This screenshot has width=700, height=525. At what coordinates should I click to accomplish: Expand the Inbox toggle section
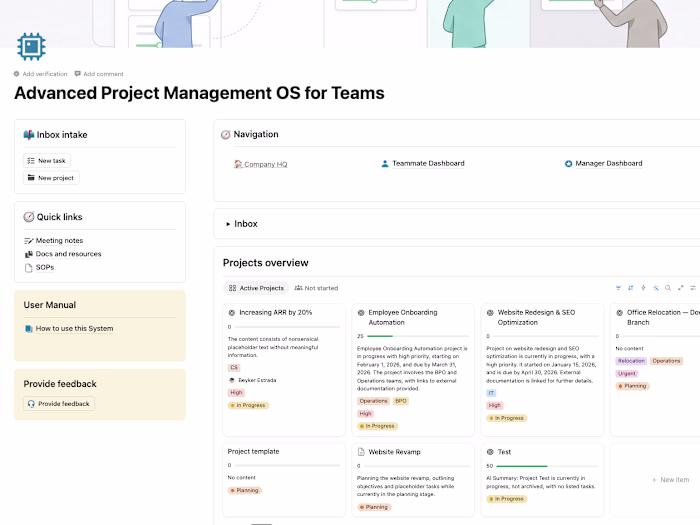point(228,224)
